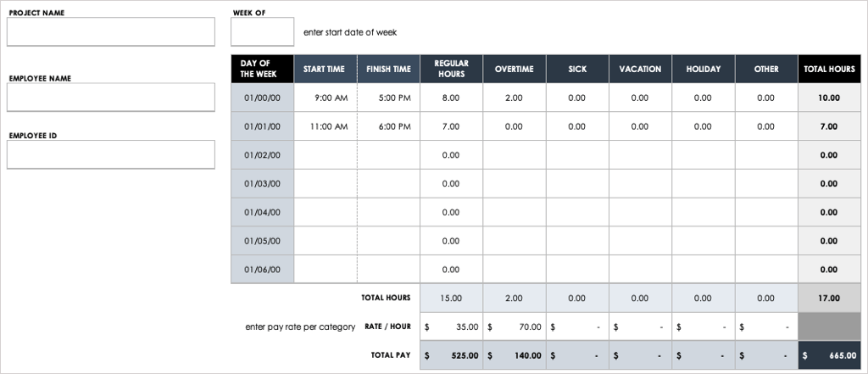Click the 11:00 AM start time cell
The image size is (868, 374).
(x=325, y=126)
